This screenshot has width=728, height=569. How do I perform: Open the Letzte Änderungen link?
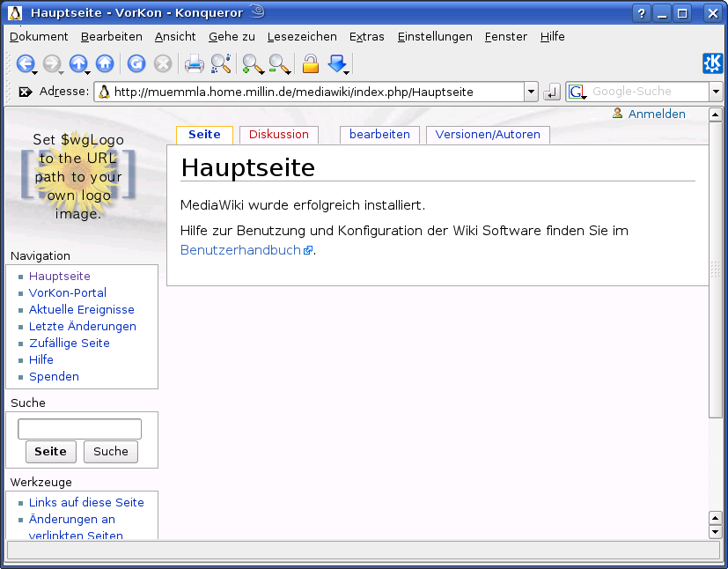(x=82, y=327)
